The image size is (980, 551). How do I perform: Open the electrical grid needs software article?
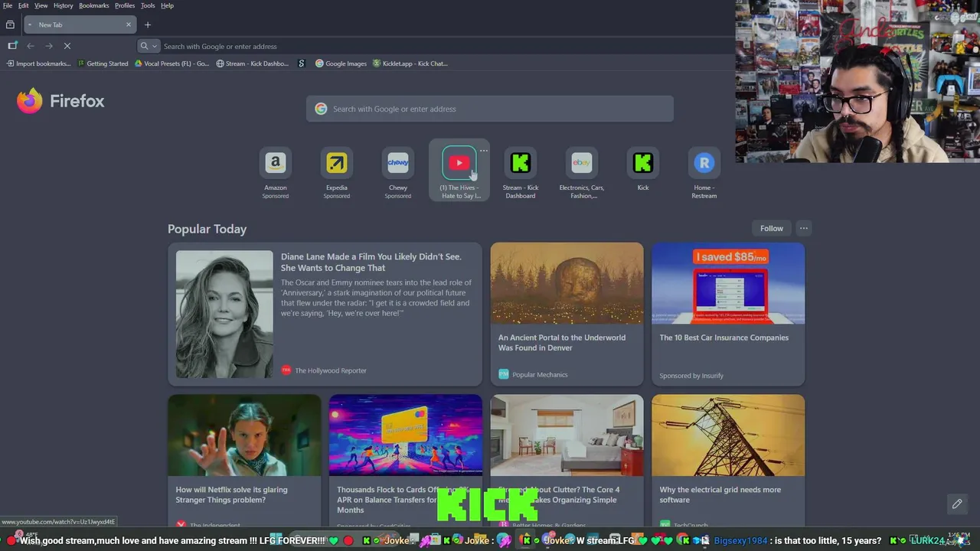coord(720,494)
